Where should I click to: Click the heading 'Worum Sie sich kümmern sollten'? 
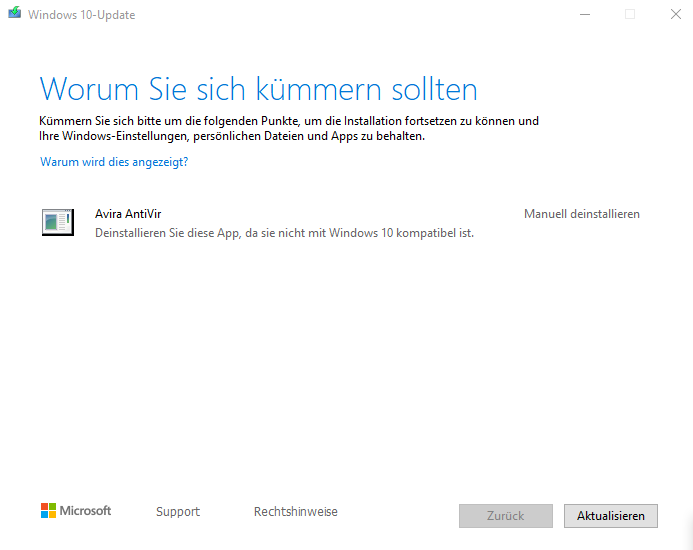pos(259,89)
